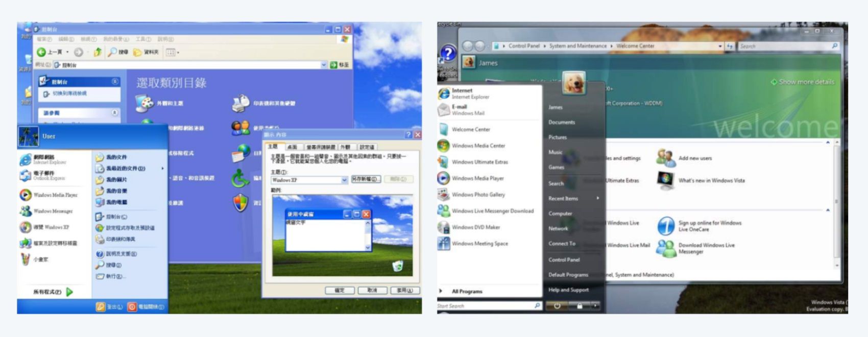868x337 pixels.
Task: Open the Windows XP theme dropdown
Action: (x=345, y=180)
